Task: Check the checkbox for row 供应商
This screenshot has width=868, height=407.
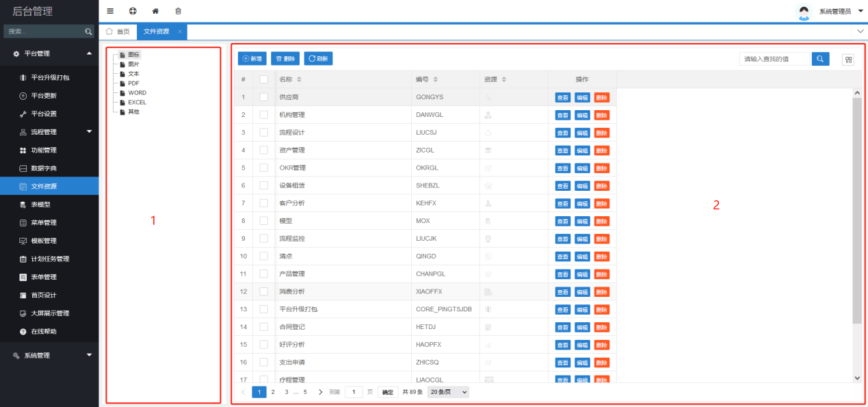Action: tap(264, 97)
